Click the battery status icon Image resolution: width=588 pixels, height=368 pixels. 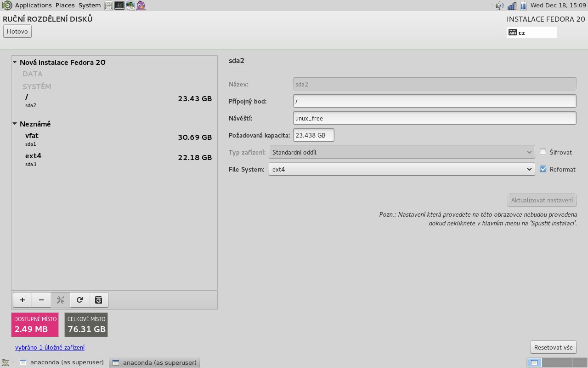point(523,6)
